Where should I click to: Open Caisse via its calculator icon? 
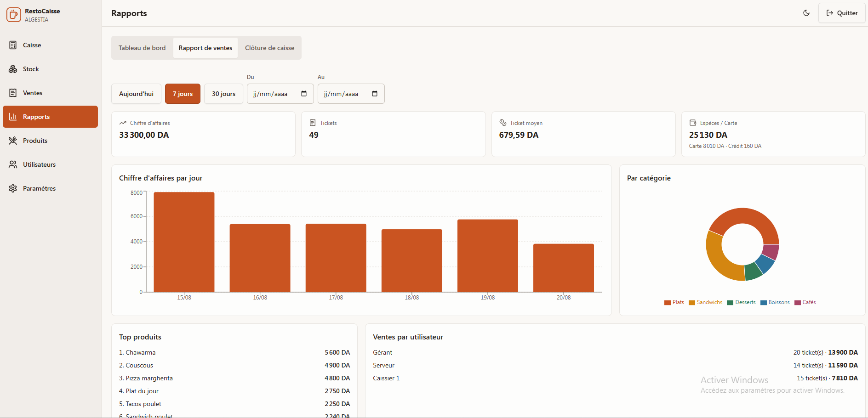coord(13,45)
